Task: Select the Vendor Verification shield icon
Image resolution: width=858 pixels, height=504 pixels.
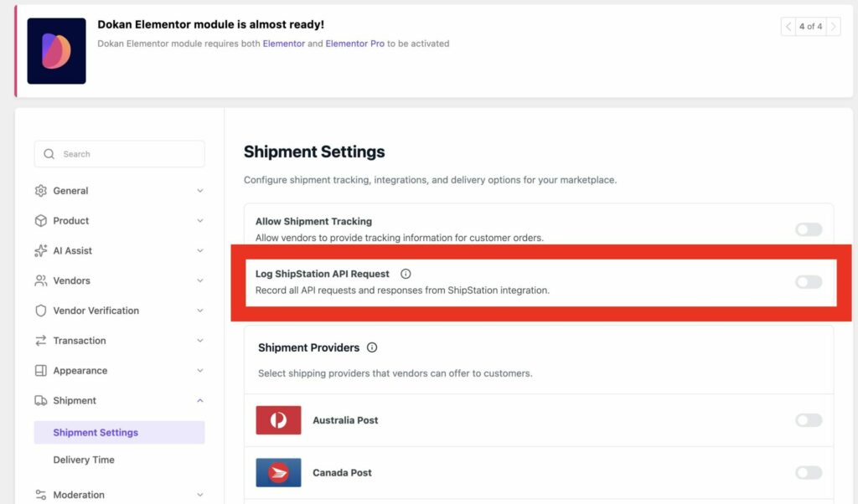Action: click(40, 311)
